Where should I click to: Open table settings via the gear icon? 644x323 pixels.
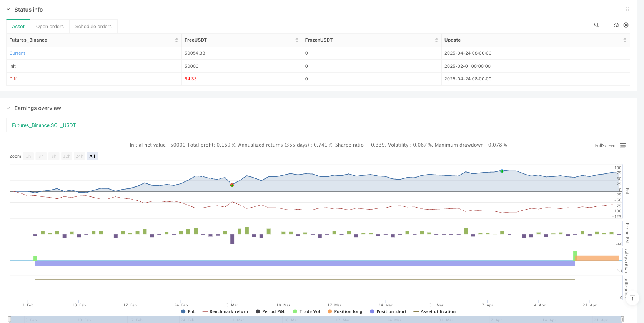click(626, 25)
